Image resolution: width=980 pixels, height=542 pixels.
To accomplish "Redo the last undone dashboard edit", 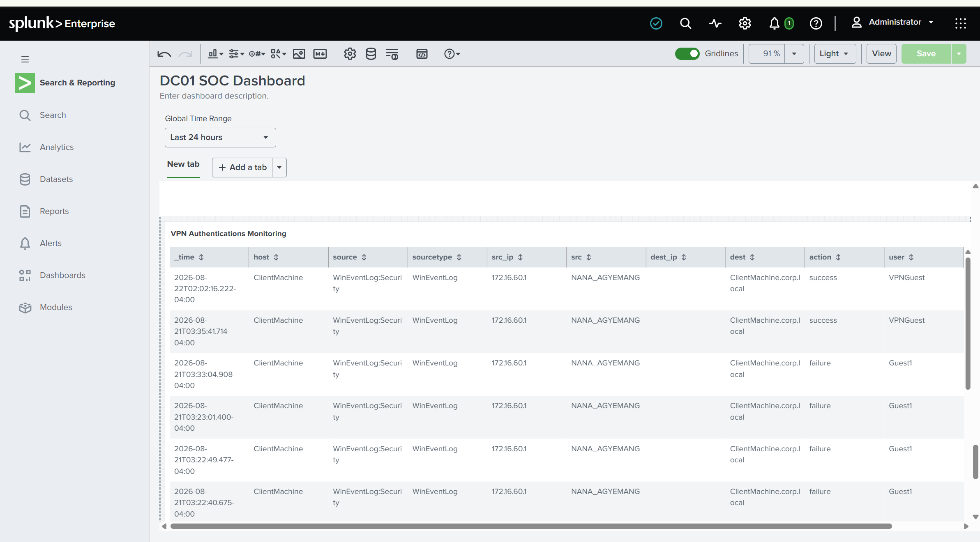I will (185, 54).
